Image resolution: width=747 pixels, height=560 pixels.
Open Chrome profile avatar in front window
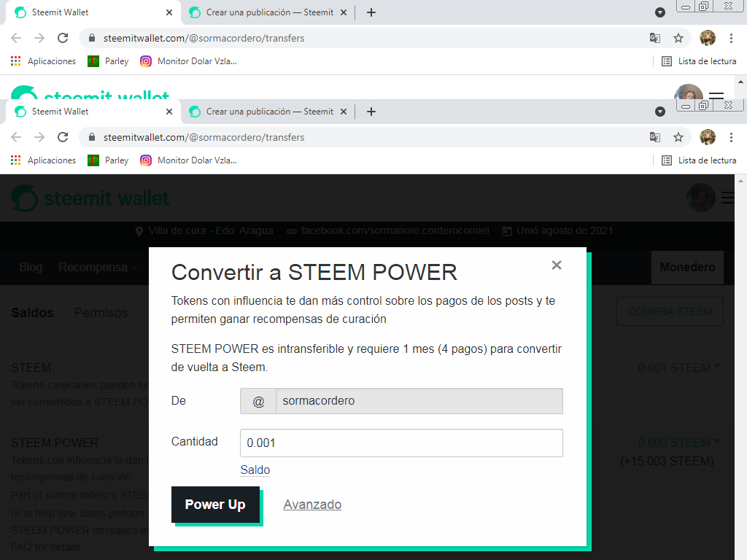pyautogui.click(x=708, y=137)
